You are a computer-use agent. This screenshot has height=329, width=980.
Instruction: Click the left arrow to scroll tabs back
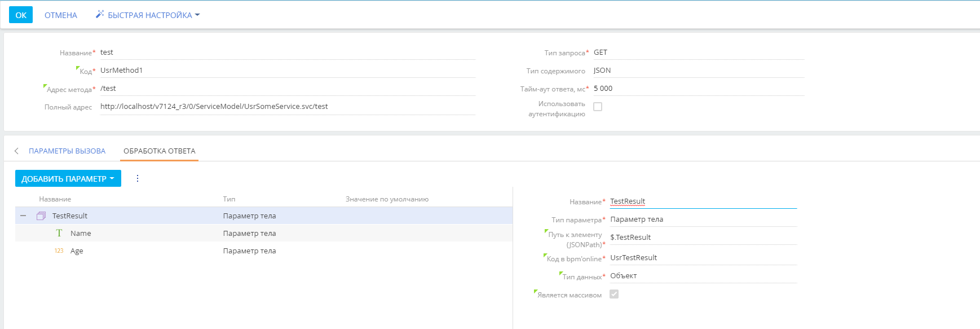[x=16, y=151]
